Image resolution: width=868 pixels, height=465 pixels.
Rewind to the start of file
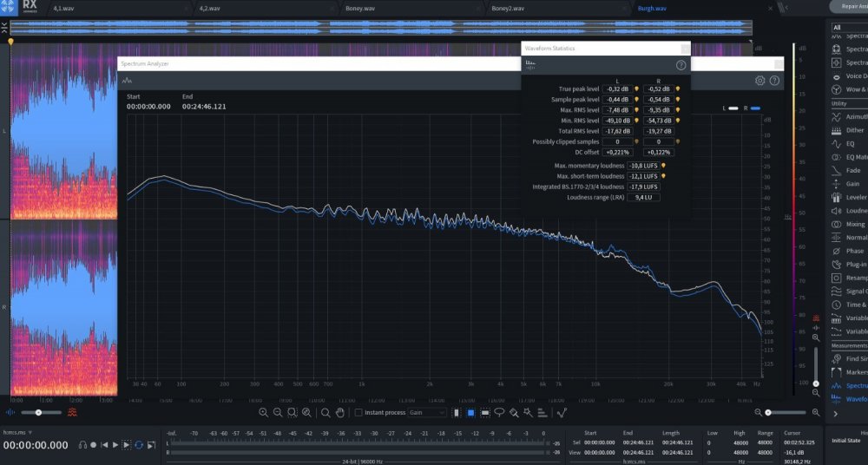coord(104,444)
